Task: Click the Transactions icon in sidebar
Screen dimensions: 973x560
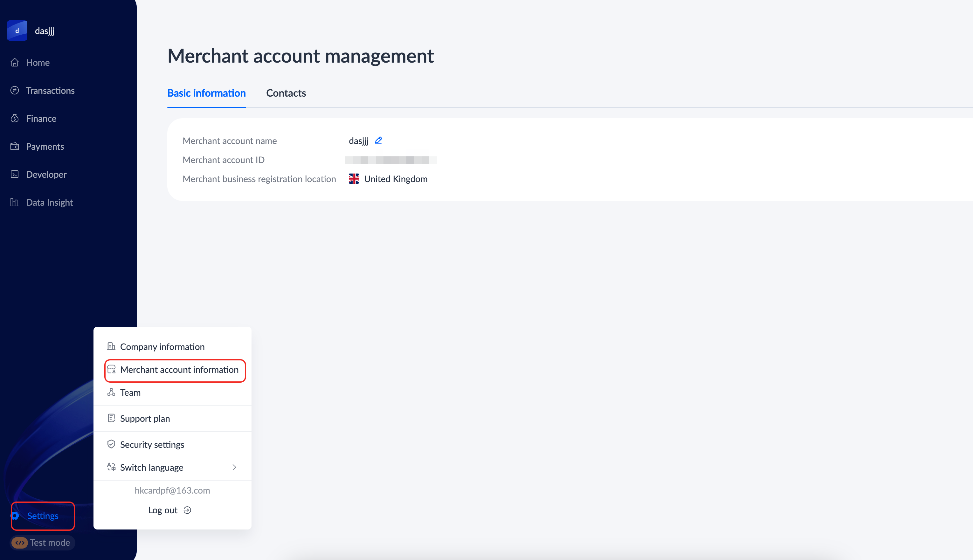Action: point(15,90)
